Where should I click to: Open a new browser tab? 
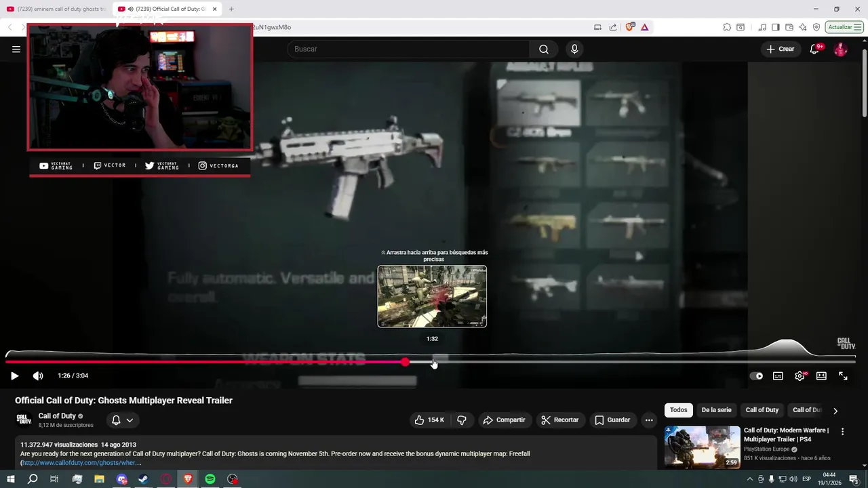(231, 9)
